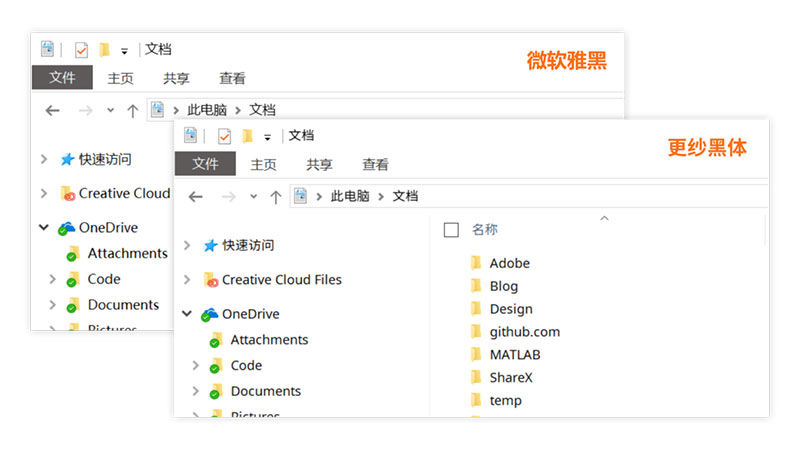Switch to the 查看 tab in front window
This screenshot has width=800, height=450.
pyautogui.click(x=375, y=165)
